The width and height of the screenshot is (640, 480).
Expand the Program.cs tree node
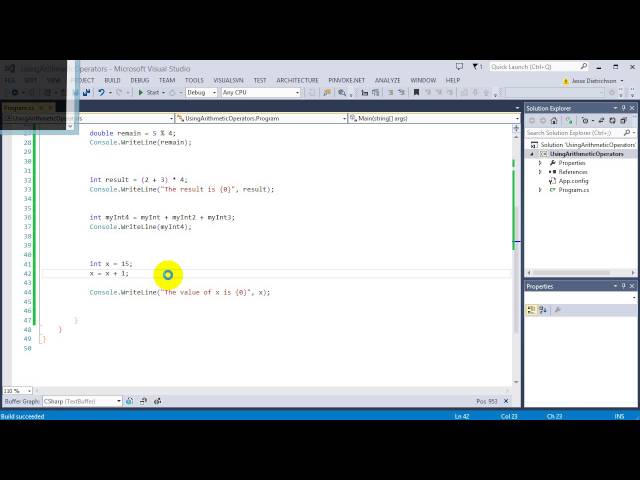(x=540, y=190)
